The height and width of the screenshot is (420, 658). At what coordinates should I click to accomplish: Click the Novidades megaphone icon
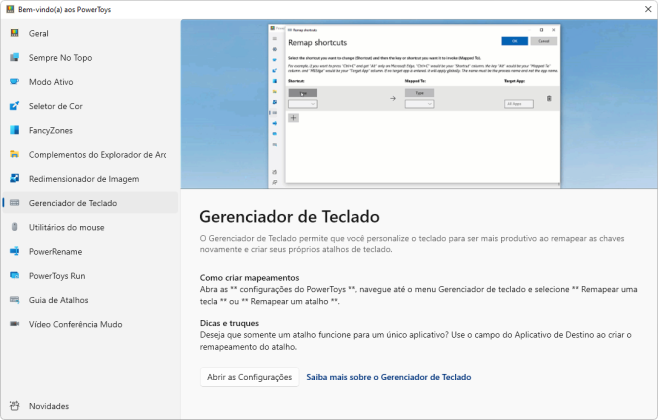pos(15,406)
